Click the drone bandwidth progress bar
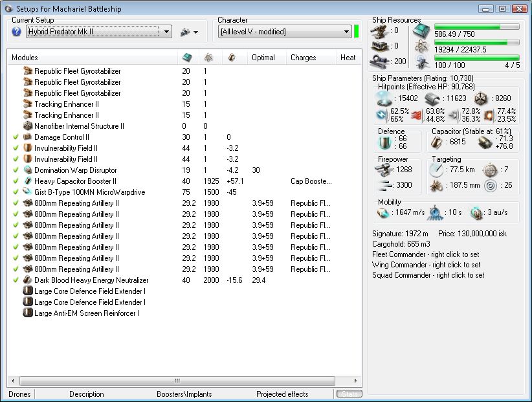 (477, 58)
